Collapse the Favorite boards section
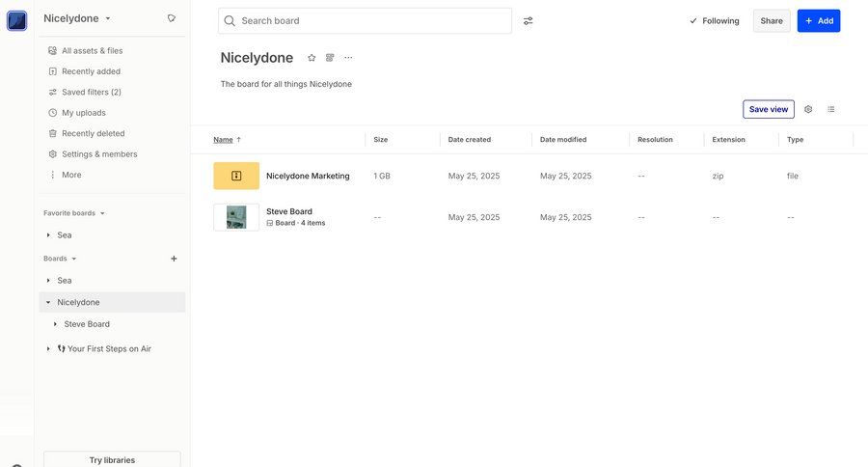This screenshot has height=467, width=868. click(74, 213)
